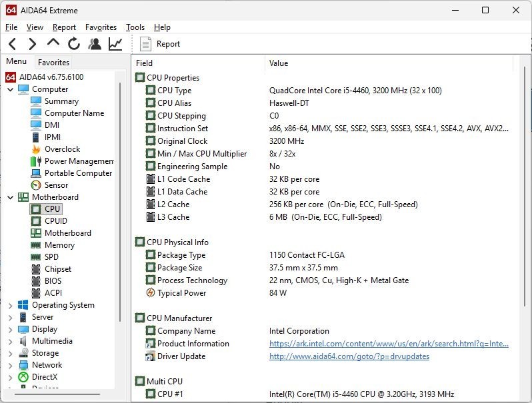Select the Sensor gauge icon
532x403 pixels.
click(x=35, y=185)
